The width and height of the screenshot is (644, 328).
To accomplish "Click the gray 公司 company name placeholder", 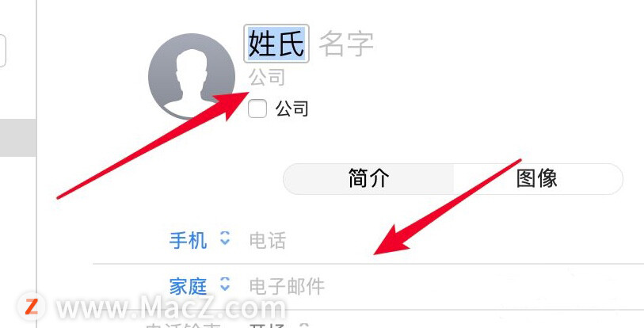I will [x=267, y=78].
